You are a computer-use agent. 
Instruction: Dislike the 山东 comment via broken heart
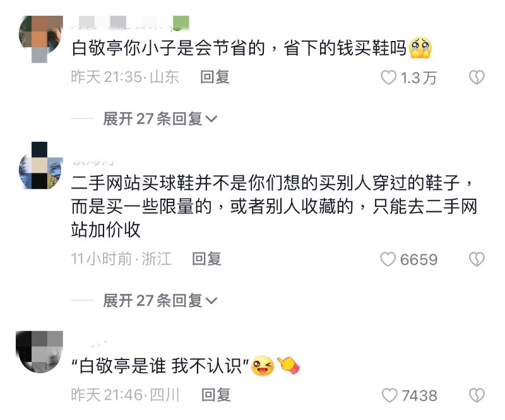(477, 78)
